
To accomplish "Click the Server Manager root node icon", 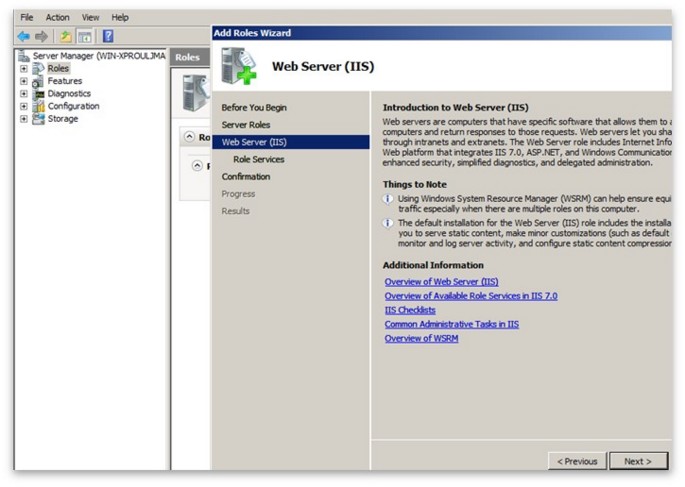I will click(x=24, y=56).
